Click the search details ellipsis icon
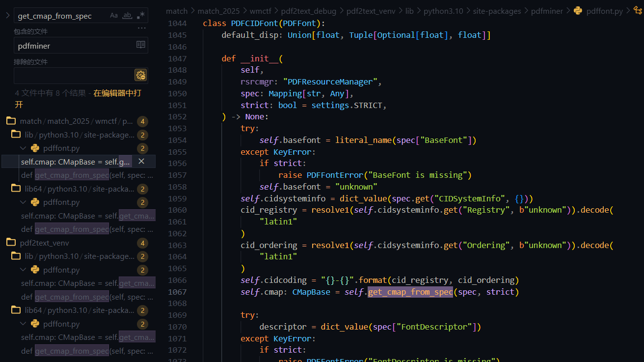 (x=141, y=28)
